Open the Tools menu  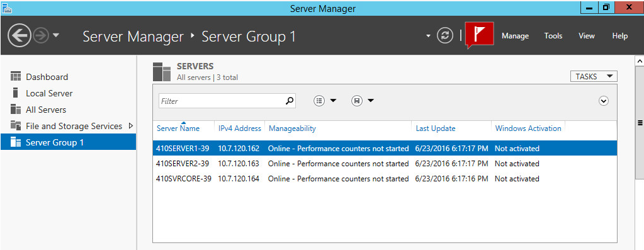(x=553, y=36)
